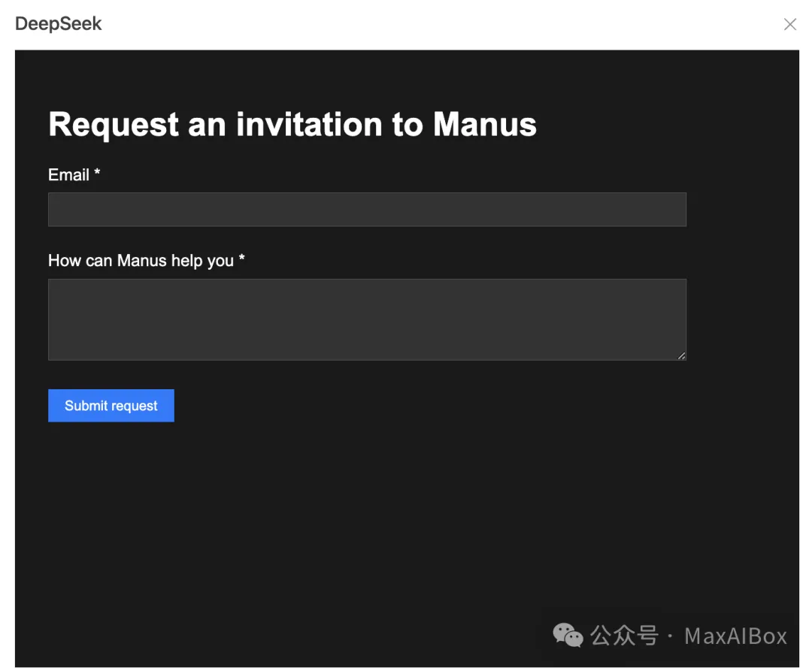Focus the Email input field
The image size is (812, 668).
click(x=367, y=210)
